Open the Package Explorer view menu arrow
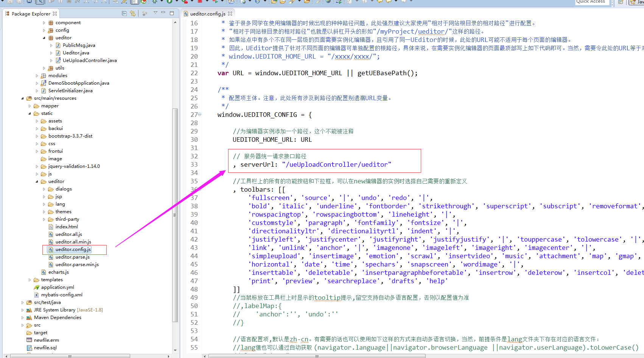 click(155, 13)
